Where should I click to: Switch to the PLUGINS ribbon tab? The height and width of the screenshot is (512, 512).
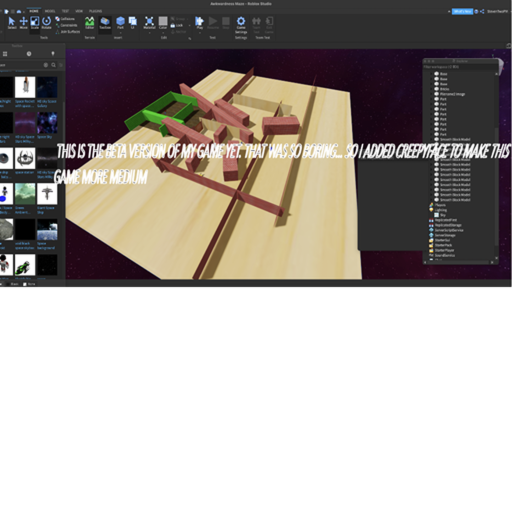(x=95, y=11)
